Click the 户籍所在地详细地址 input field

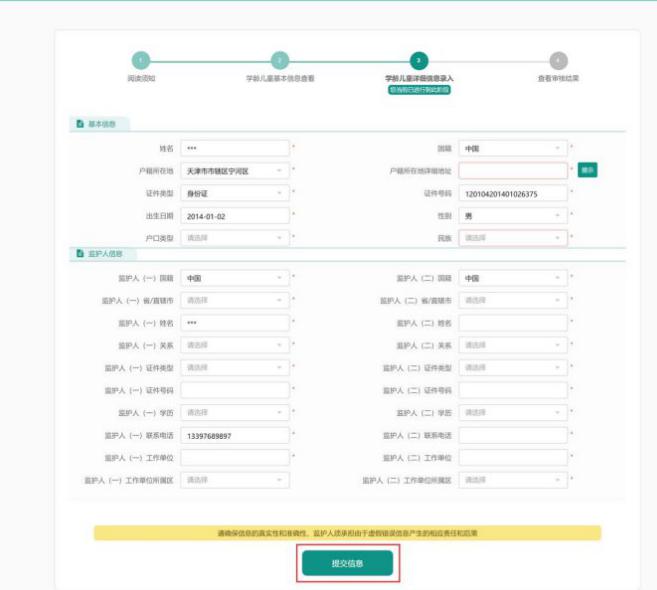pyautogui.click(x=512, y=170)
